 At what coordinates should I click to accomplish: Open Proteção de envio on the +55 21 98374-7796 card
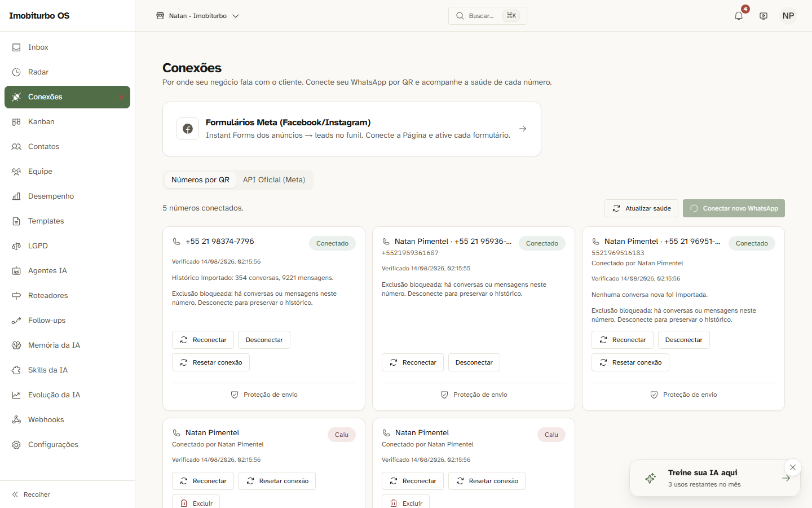click(x=264, y=395)
